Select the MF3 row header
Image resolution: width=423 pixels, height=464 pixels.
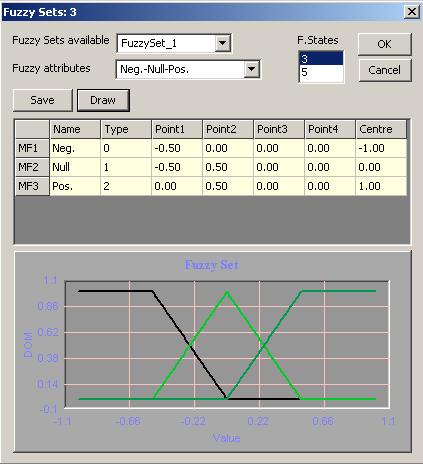(32, 186)
